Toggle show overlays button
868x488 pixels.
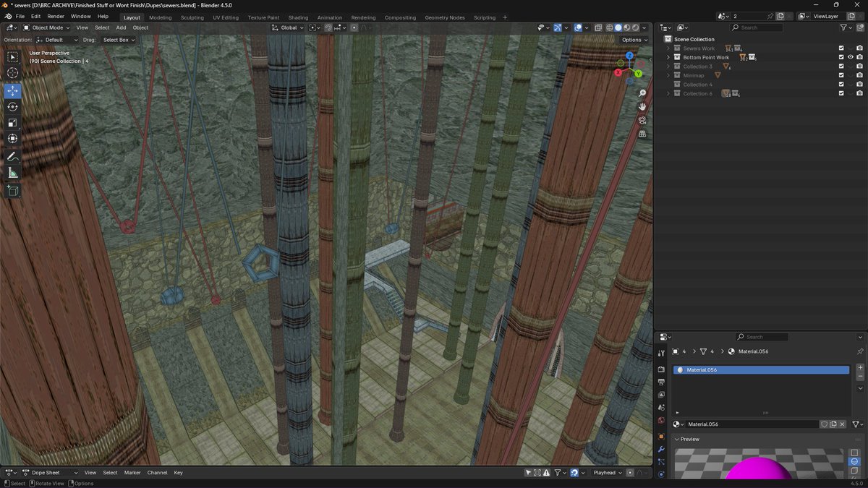[x=578, y=27]
